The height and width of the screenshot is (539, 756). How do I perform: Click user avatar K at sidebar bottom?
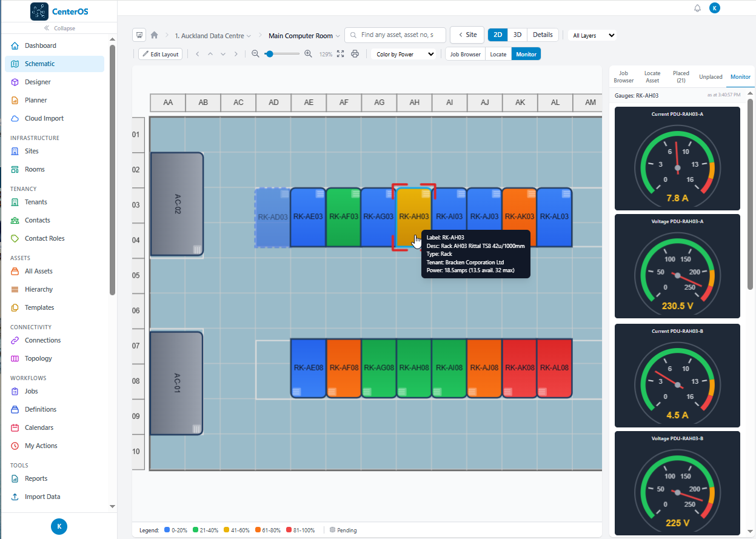[59, 526]
